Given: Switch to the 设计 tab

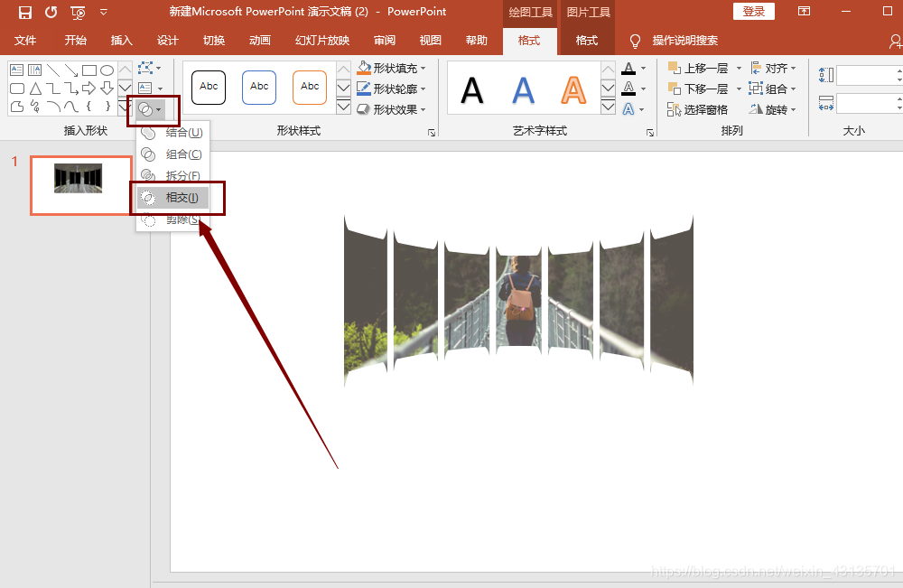Looking at the screenshot, I should [x=168, y=41].
